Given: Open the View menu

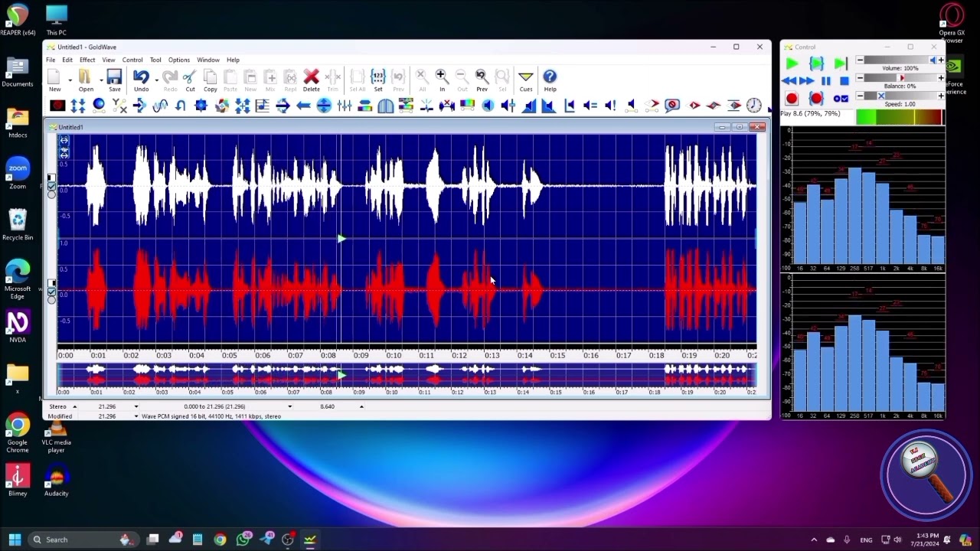Looking at the screenshot, I should [109, 60].
